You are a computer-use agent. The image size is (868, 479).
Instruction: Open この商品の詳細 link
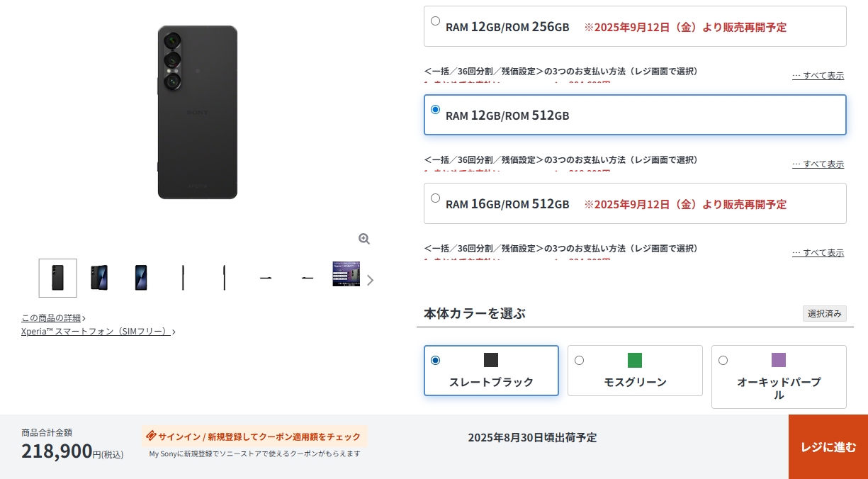[x=53, y=318]
